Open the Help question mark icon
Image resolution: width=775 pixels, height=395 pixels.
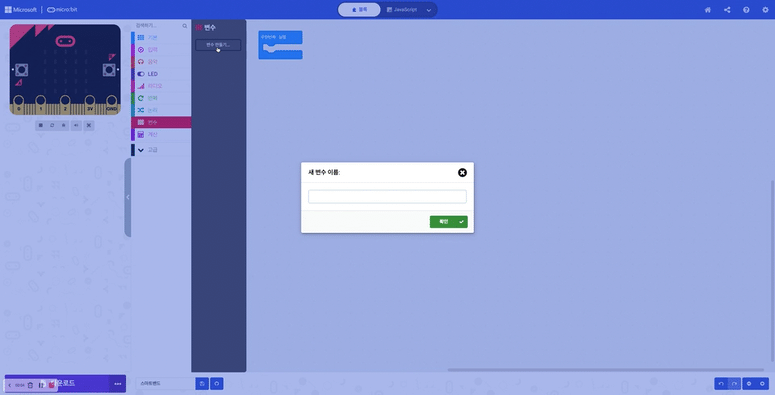(x=746, y=10)
